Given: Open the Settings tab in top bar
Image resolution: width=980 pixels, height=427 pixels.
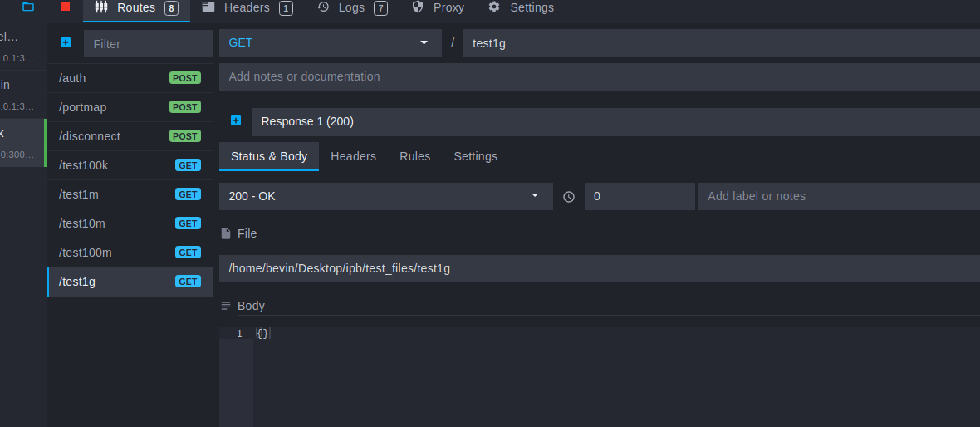Looking at the screenshot, I should click(522, 8).
